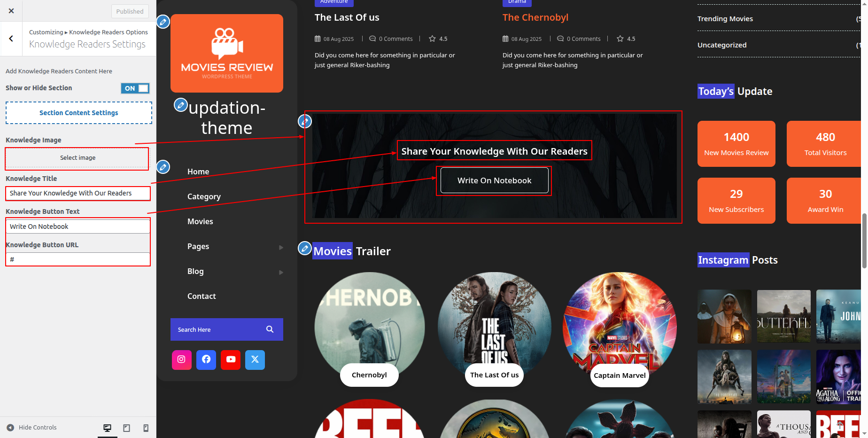Click the preview page vertical scrollbar
Screen dimensions: 868x438
864,241
